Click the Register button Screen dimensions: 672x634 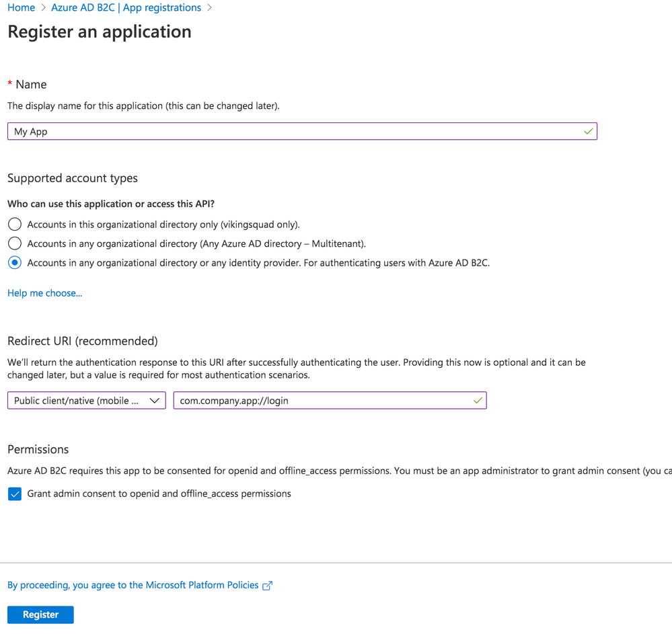tap(40, 615)
